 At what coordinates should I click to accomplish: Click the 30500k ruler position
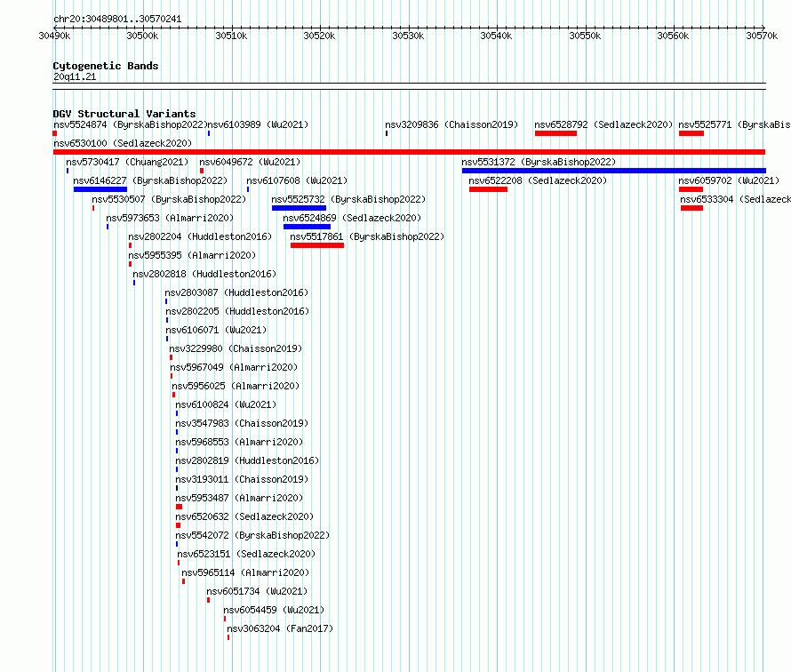pos(143,36)
